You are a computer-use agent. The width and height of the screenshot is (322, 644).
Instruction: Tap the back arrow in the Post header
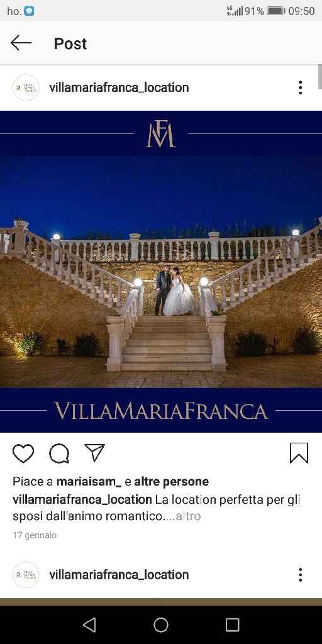coord(21,43)
